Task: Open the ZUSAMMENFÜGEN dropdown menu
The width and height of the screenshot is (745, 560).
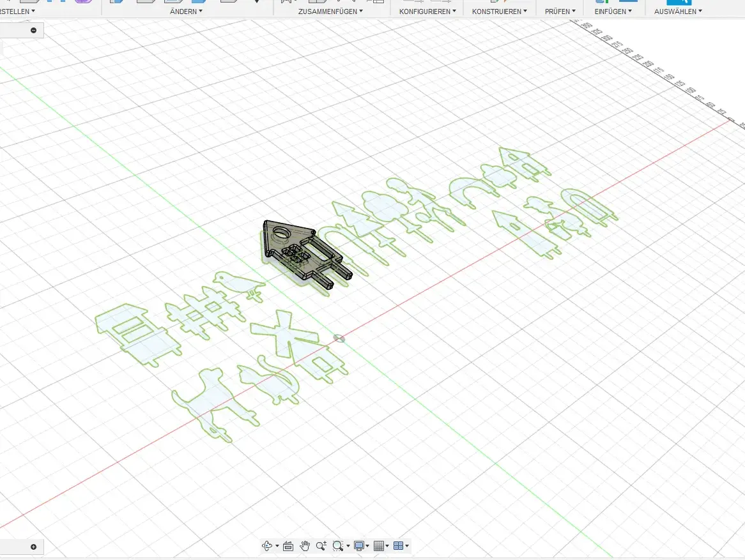Action: pos(331,11)
